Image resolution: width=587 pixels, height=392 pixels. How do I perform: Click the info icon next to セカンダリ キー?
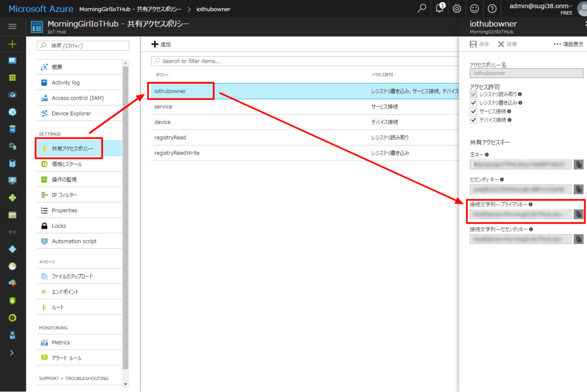[502, 180]
